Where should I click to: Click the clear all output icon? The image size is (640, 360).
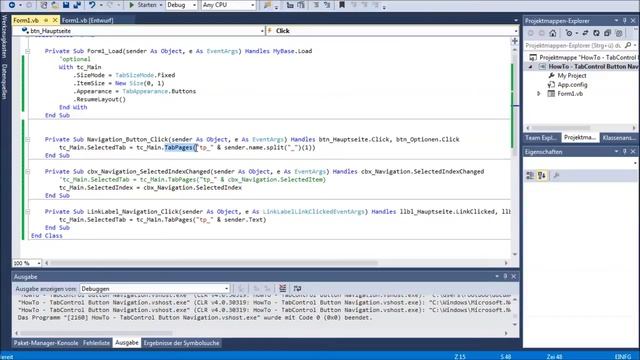[282, 289]
